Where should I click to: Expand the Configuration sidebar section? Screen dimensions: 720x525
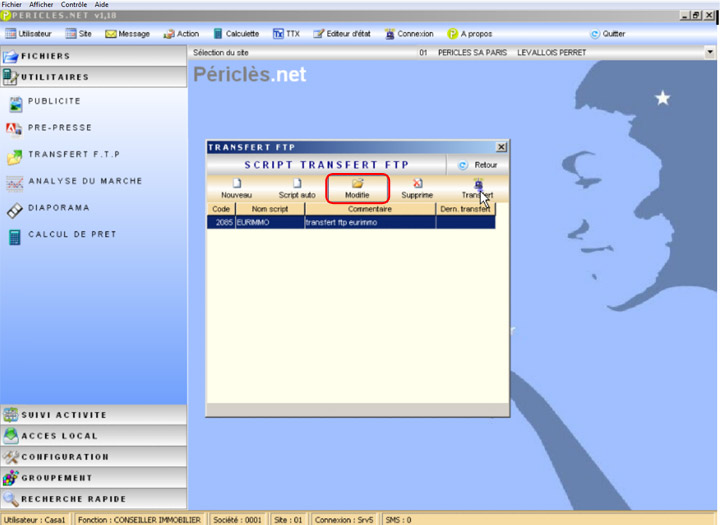tap(93, 457)
